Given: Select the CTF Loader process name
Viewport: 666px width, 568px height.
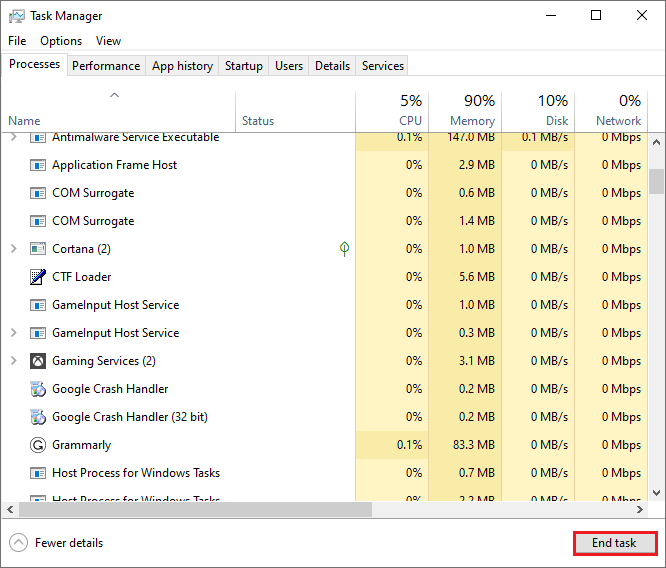Looking at the screenshot, I should pyautogui.click(x=82, y=277).
